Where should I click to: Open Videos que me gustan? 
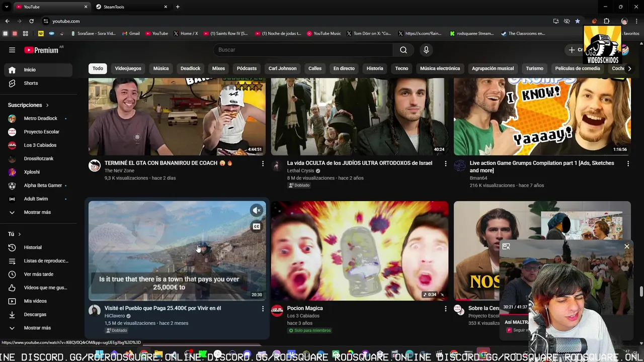click(x=38, y=288)
